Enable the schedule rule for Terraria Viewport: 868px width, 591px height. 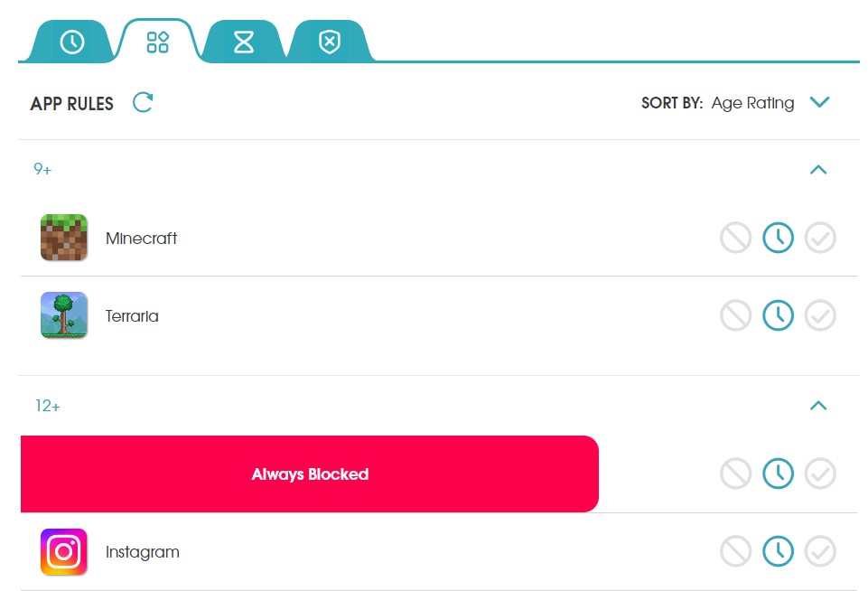tap(778, 315)
